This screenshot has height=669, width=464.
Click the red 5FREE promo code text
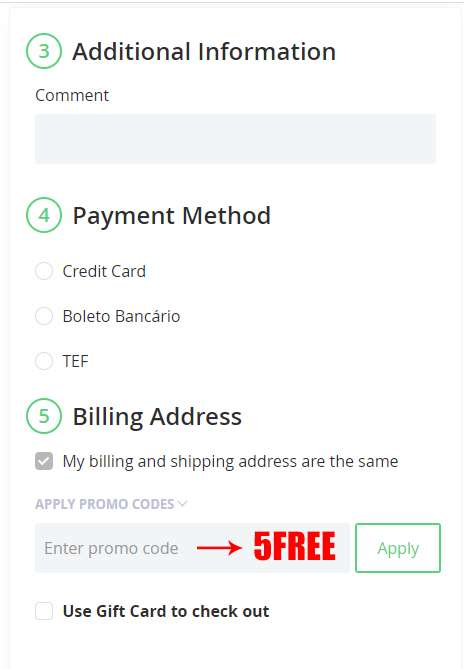[294, 547]
